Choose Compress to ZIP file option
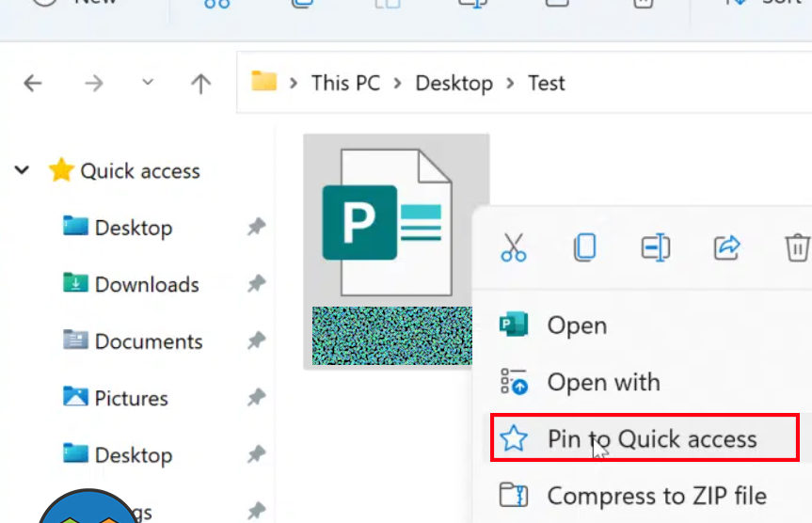Screen dimensions: 812x523 pos(656,496)
